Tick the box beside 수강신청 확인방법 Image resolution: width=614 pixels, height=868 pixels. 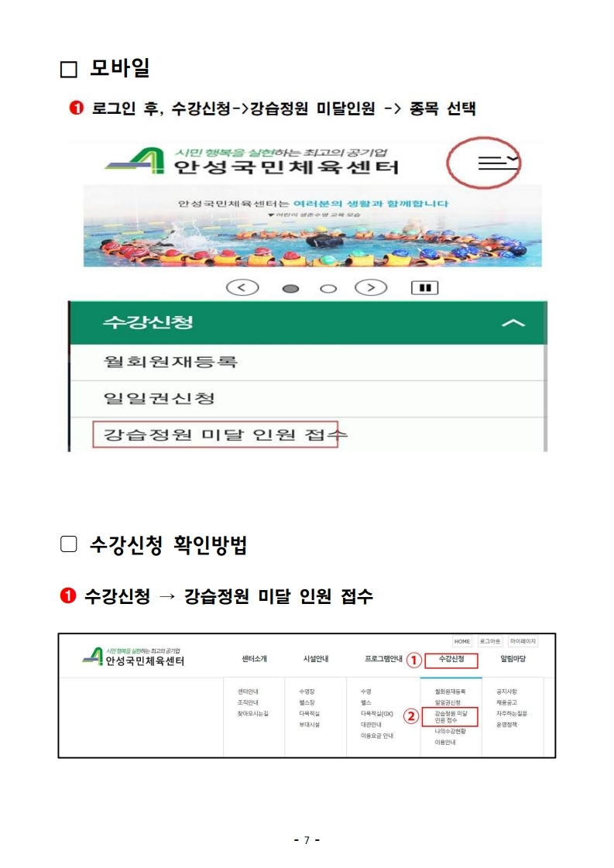pos(69,544)
